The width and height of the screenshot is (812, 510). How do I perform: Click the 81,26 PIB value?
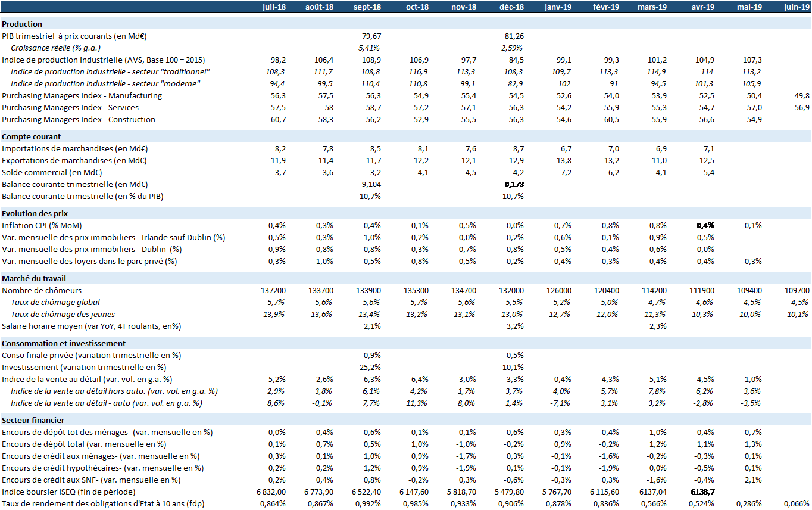514,36
